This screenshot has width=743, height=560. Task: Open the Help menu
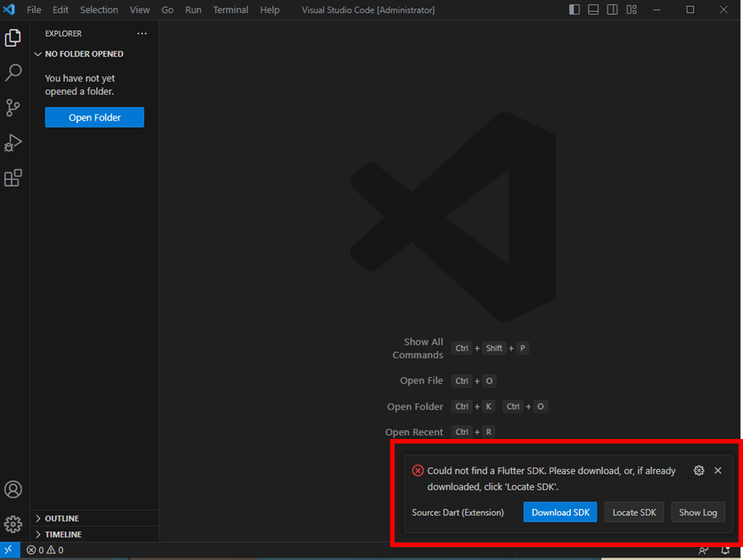[x=270, y=10]
